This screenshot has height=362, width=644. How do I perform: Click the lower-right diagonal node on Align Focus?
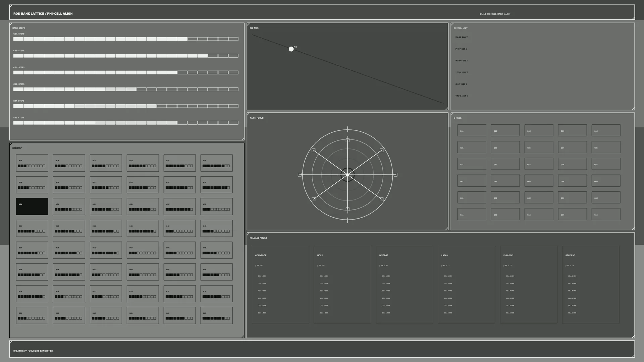click(x=381, y=199)
